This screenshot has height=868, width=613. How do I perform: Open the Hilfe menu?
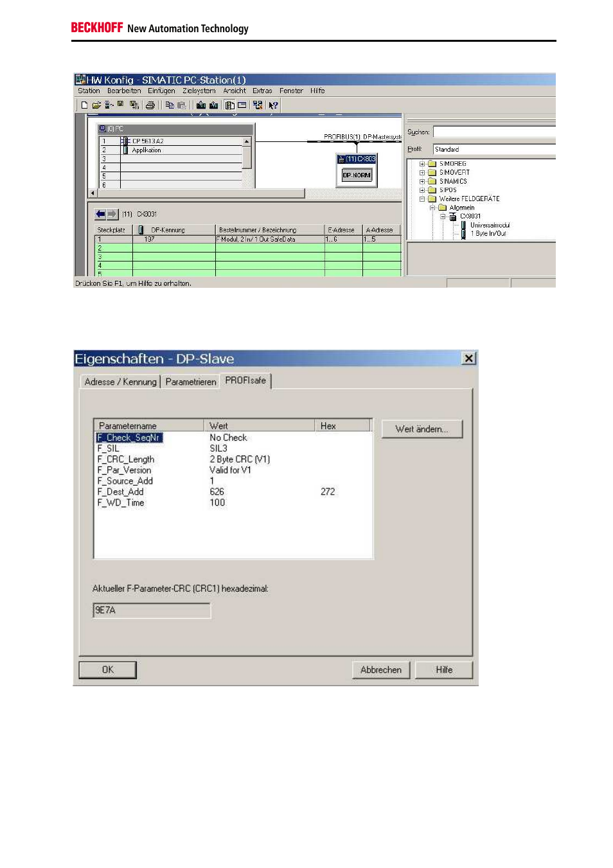(317, 91)
